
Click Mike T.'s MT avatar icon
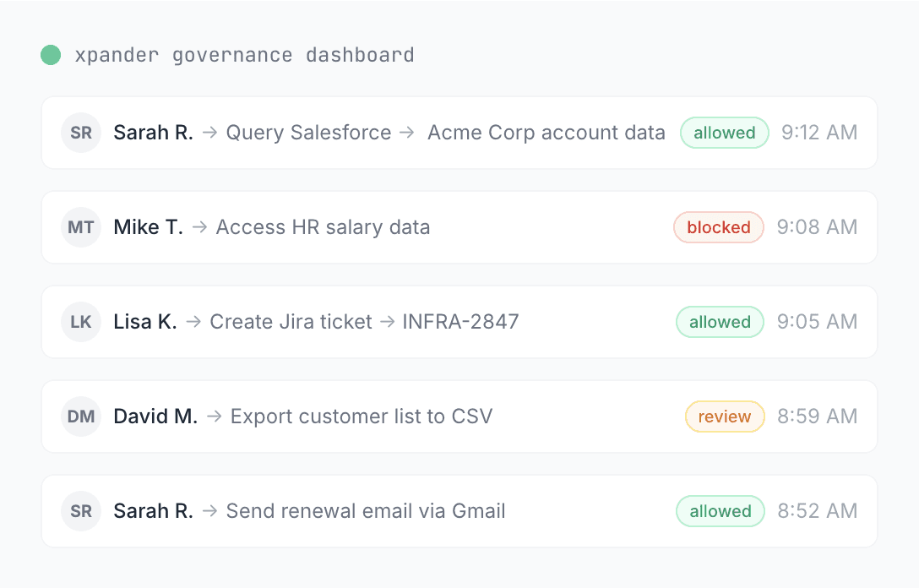(81, 227)
